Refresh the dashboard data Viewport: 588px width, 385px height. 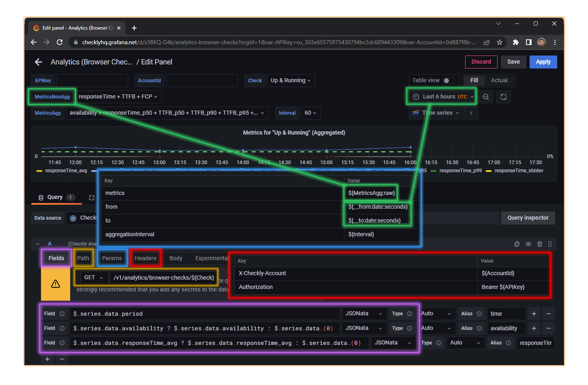(503, 97)
